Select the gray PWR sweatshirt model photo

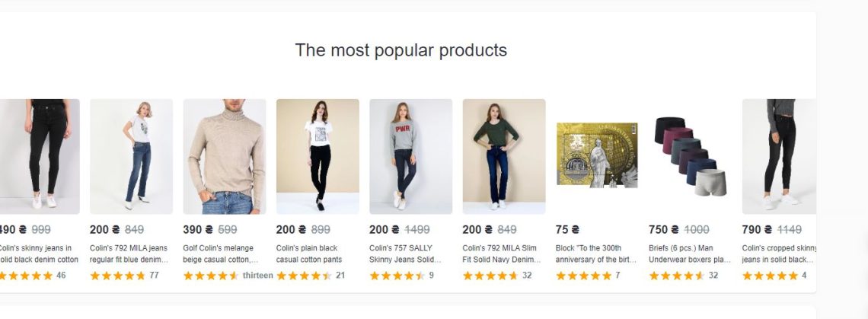click(x=410, y=156)
